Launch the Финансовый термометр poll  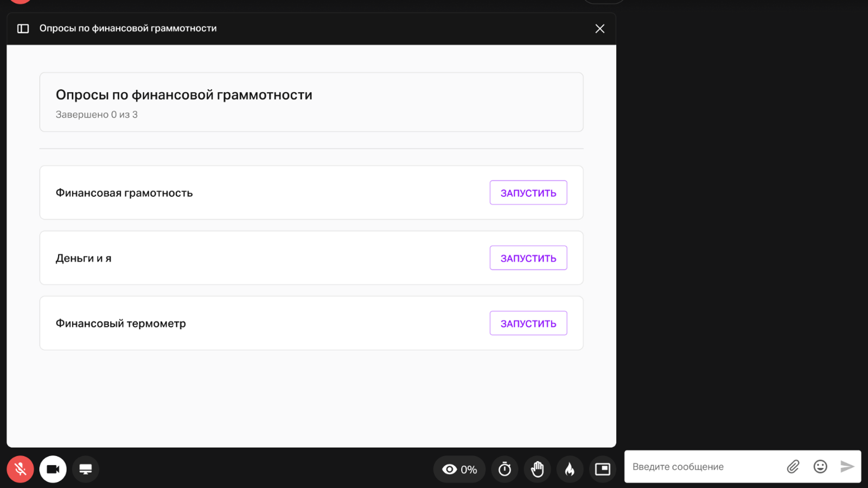point(528,323)
